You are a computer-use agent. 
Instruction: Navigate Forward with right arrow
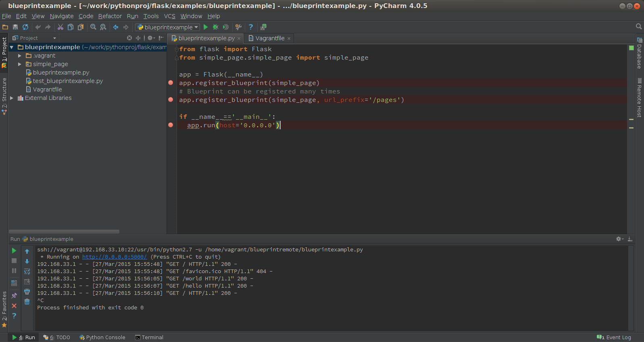click(126, 27)
